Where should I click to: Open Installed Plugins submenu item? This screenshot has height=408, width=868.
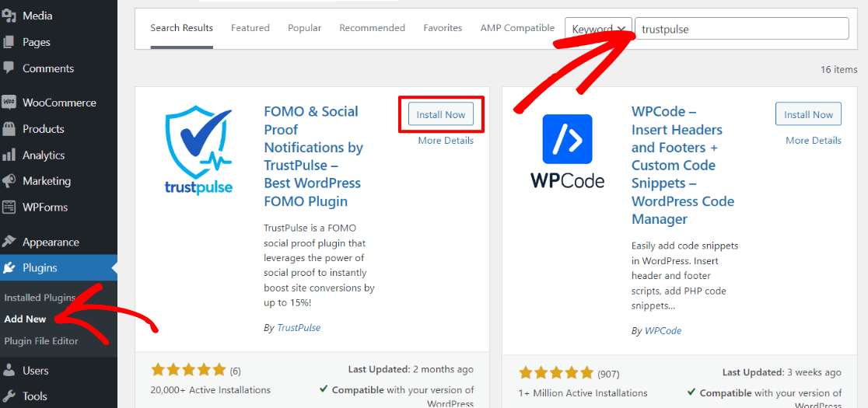click(x=40, y=298)
